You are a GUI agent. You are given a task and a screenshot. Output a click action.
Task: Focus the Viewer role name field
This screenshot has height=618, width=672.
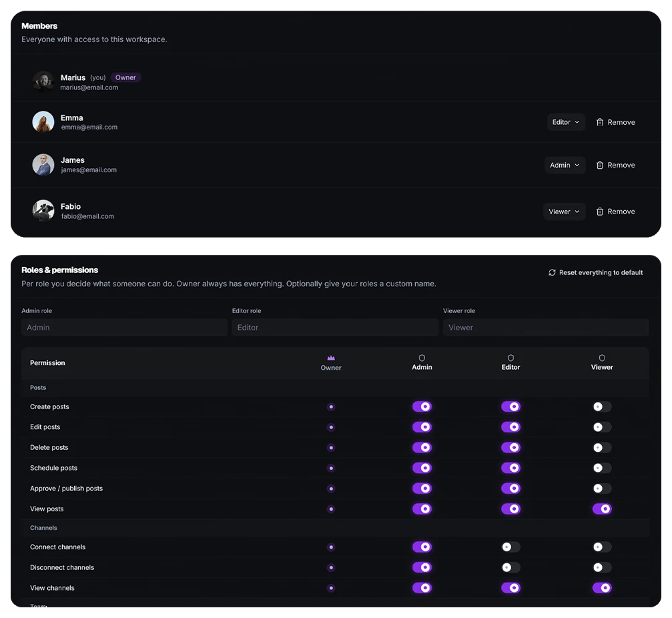(546, 328)
